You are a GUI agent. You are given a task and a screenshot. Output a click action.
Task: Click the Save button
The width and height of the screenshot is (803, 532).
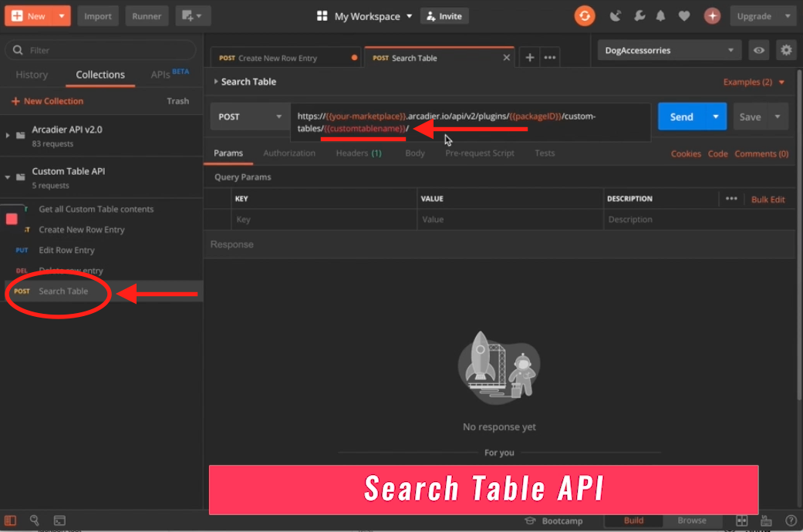[750, 116]
